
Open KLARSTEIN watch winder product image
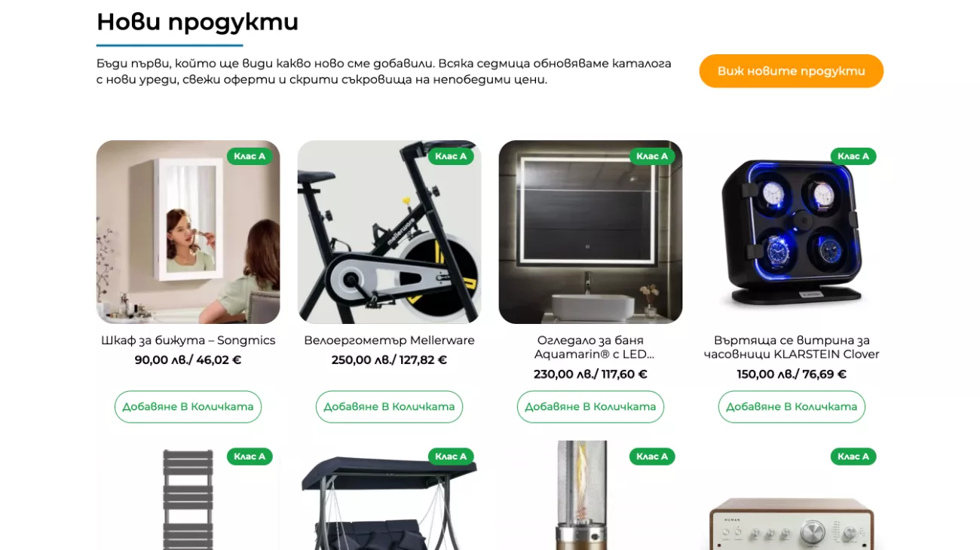coord(792,232)
